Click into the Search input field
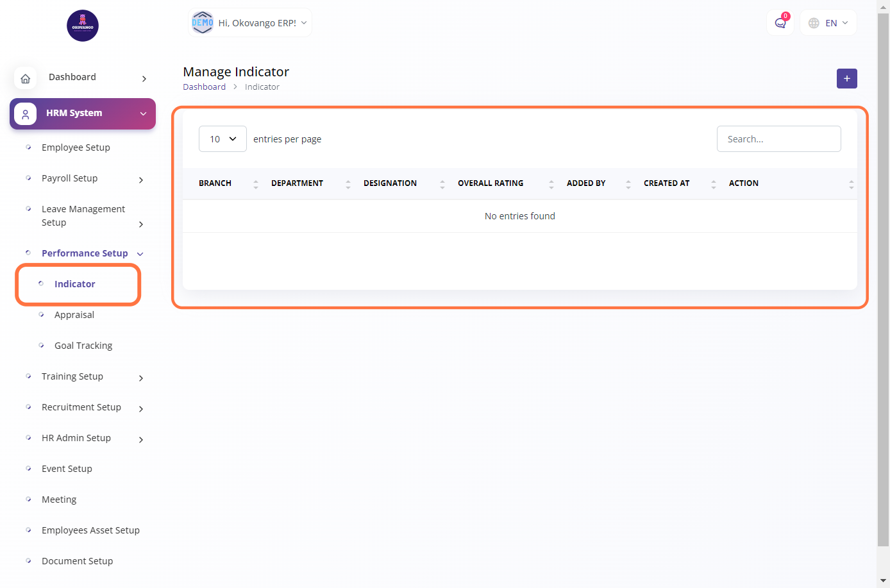The image size is (890, 588). pos(778,139)
